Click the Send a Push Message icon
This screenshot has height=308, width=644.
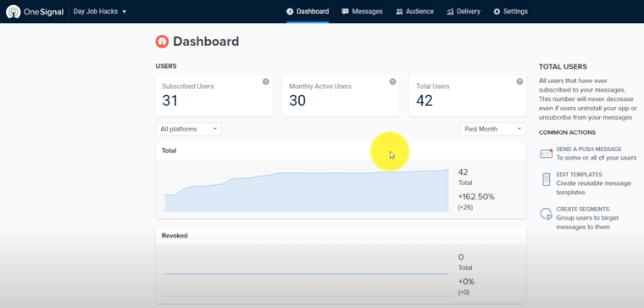pyautogui.click(x=547, y=154)
